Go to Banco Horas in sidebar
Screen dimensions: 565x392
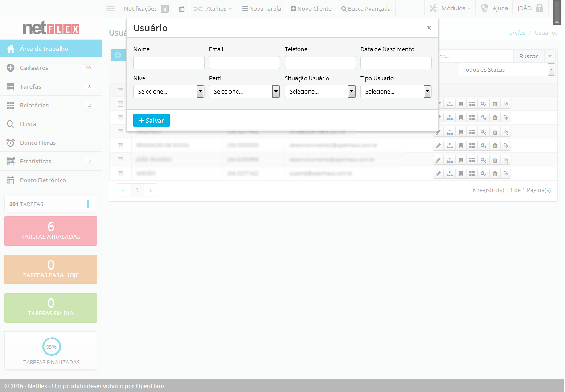[37, 143]
